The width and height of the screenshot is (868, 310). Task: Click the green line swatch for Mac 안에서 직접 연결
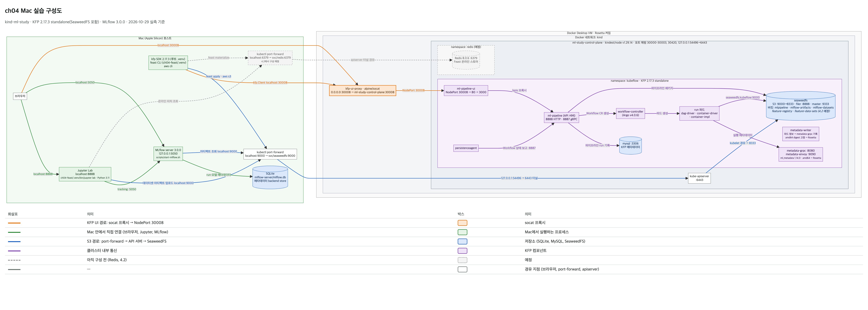click(14, 232)
